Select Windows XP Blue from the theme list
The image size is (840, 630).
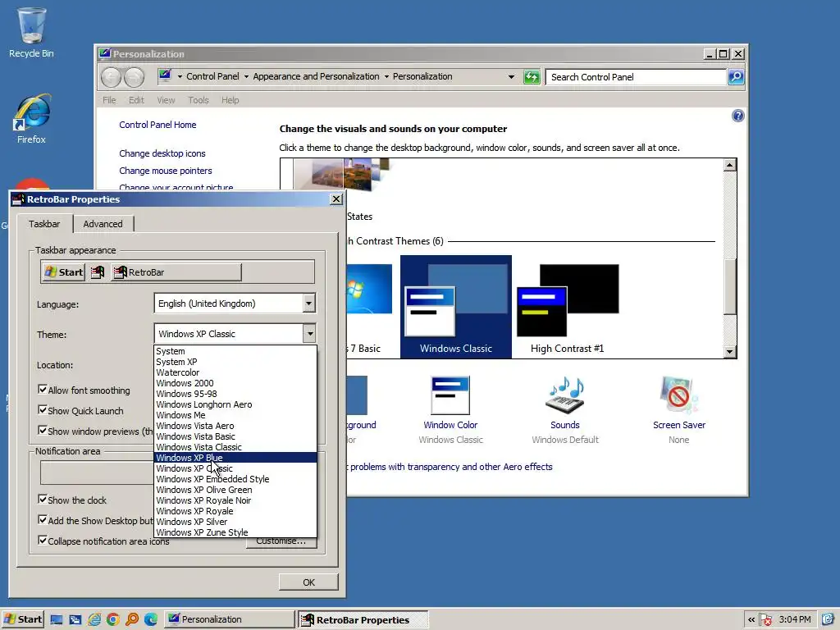[235, 458]
